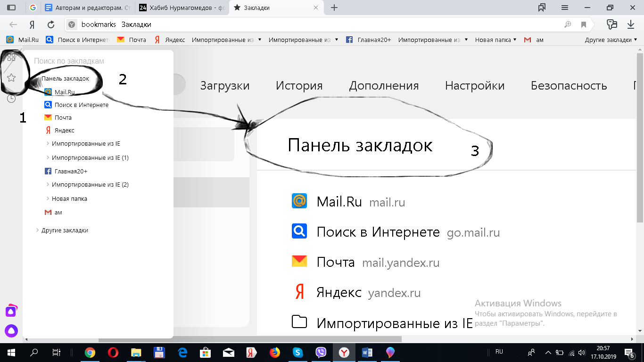Show hidden icons in the system tray
The image size is (644, 362).
(x=548, y=352)
